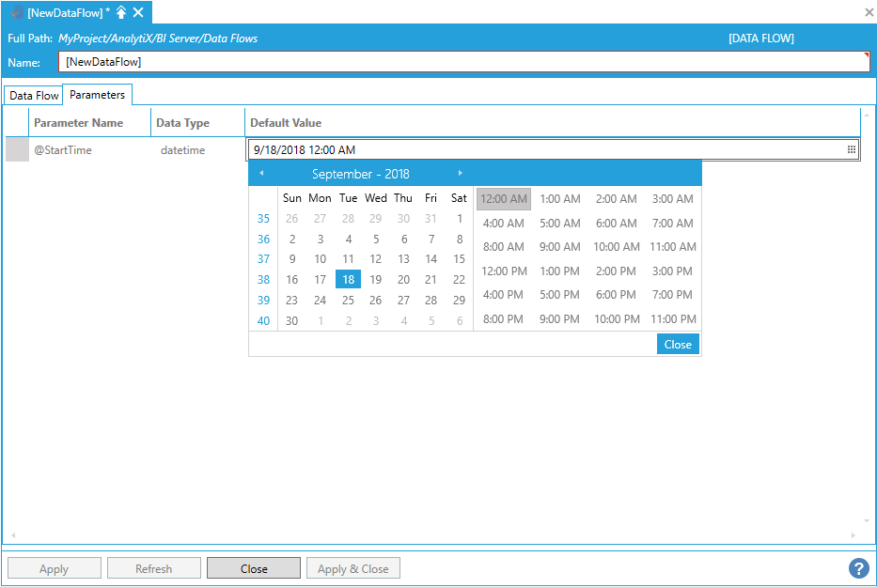Switch to the Data Flow tab
Screen dimensions: 877x588
34,96
